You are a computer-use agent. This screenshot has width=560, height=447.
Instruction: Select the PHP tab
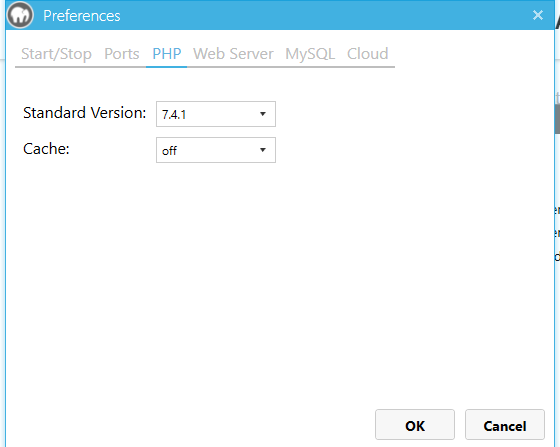[167, 54]
